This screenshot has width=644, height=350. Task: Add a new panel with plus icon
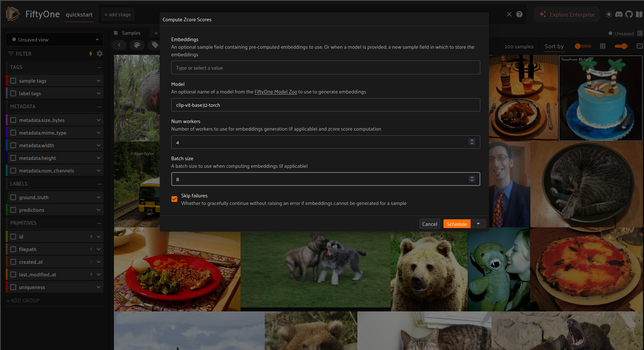point(156,33)
